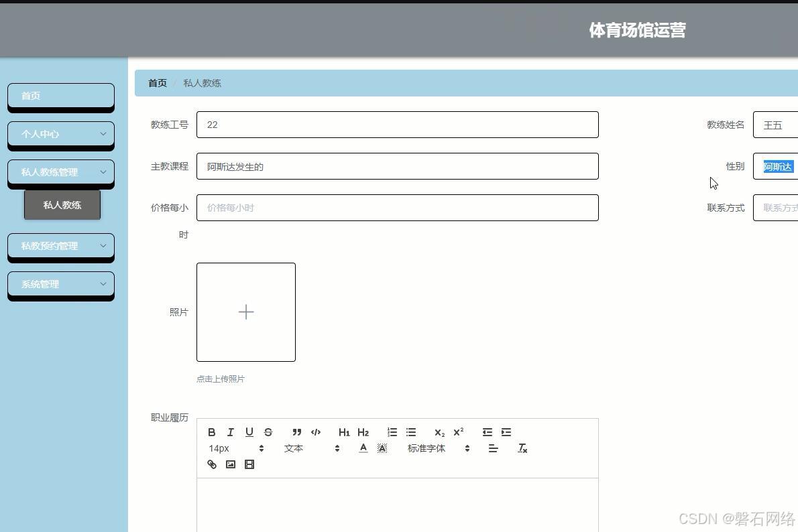Click inside the 职业履历 editor text area
Image resolution: width=798 pixels, height=532 pixels.
[x=398, y=505]
